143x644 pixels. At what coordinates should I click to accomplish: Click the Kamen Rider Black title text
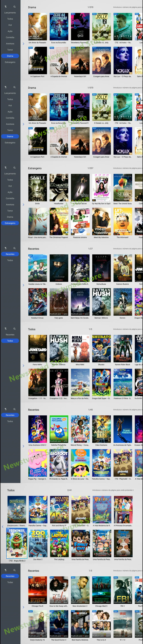tap(123, 365)
